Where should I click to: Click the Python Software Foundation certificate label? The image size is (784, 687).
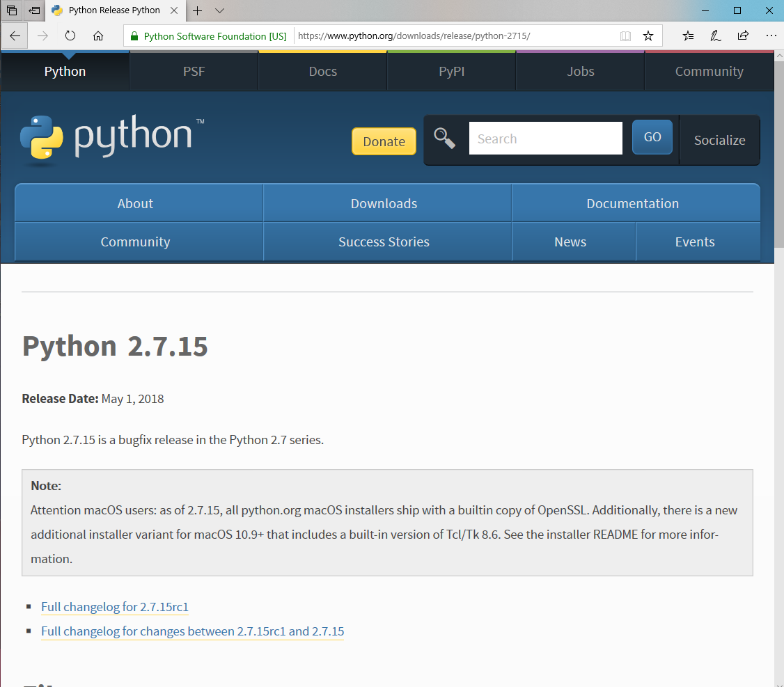[x=215, y=36]
